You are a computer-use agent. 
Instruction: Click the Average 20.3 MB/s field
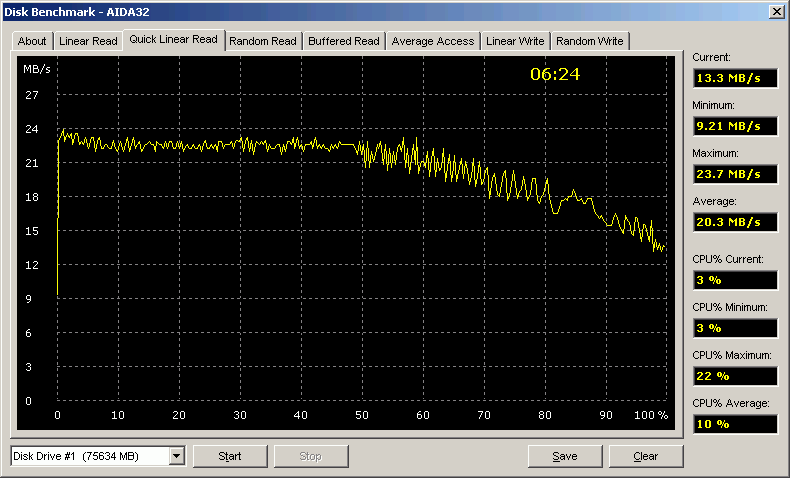pos(734,222)
